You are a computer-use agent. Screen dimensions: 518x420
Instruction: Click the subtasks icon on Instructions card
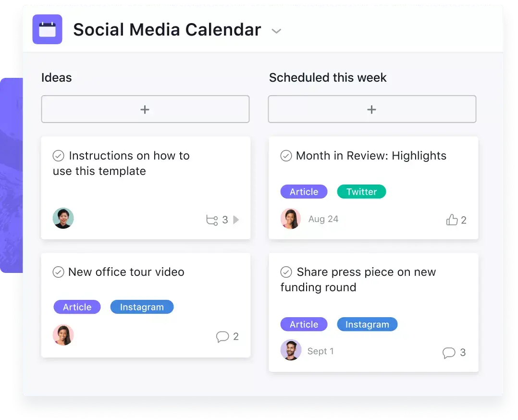(x=212, y=220)
